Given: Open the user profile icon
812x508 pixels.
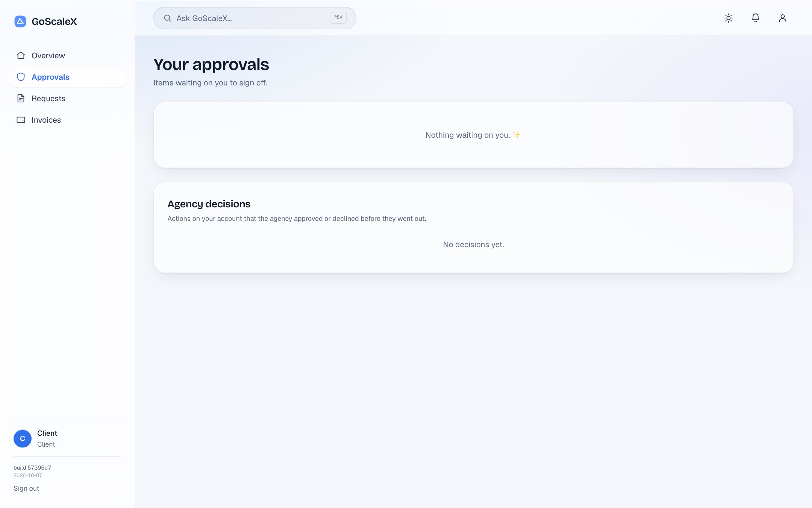Looking at the screenshot, I should tap(783, 18).
